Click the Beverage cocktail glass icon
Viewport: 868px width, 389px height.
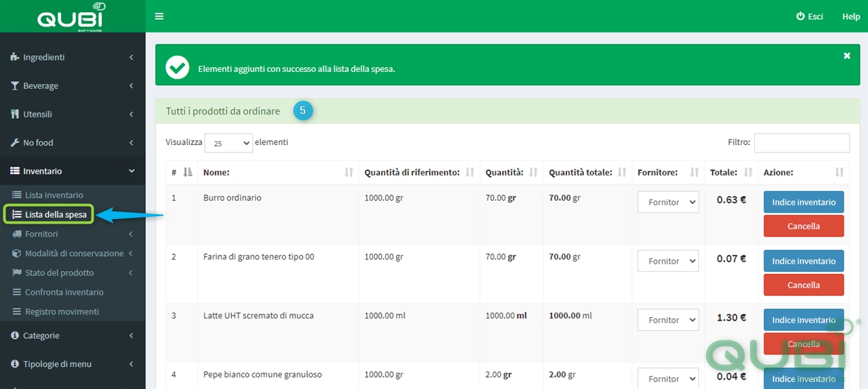[15, 86]
